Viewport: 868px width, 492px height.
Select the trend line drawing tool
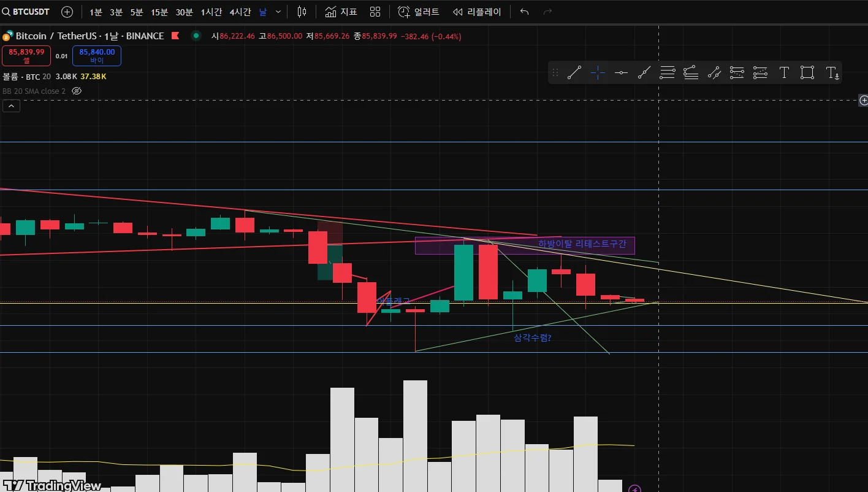(x=574, y=73)
